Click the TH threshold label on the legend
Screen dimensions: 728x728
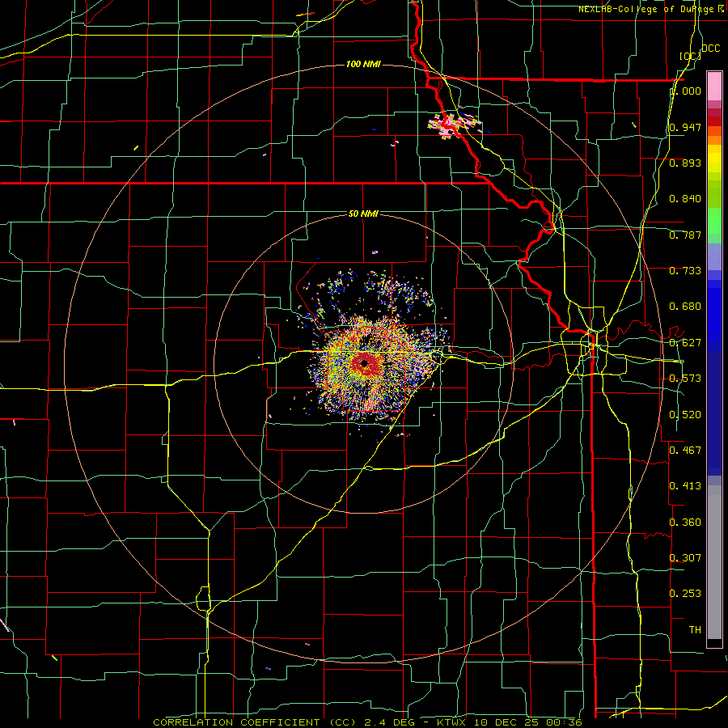(695, 630)
